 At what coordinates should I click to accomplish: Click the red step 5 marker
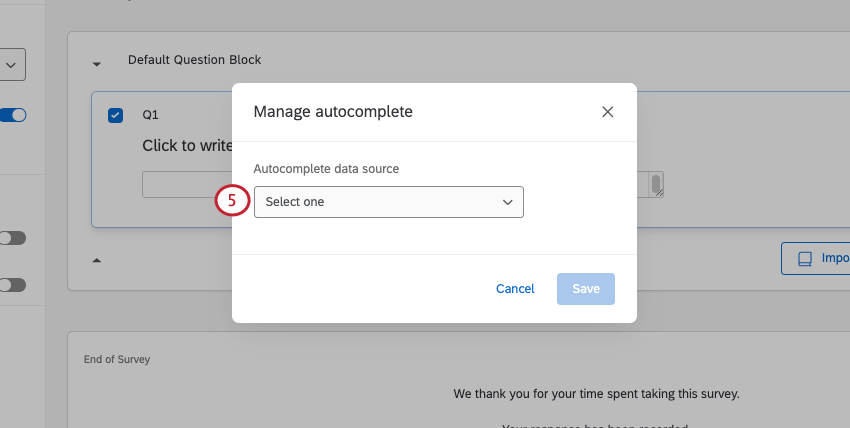click(x=231, y=201)
